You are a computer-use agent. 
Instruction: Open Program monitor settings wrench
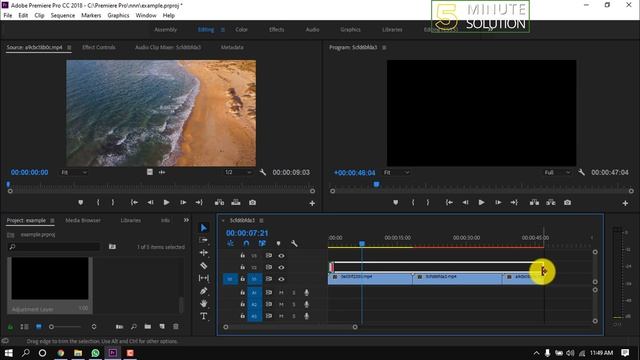pyautogui.click(x=582, y=172)
